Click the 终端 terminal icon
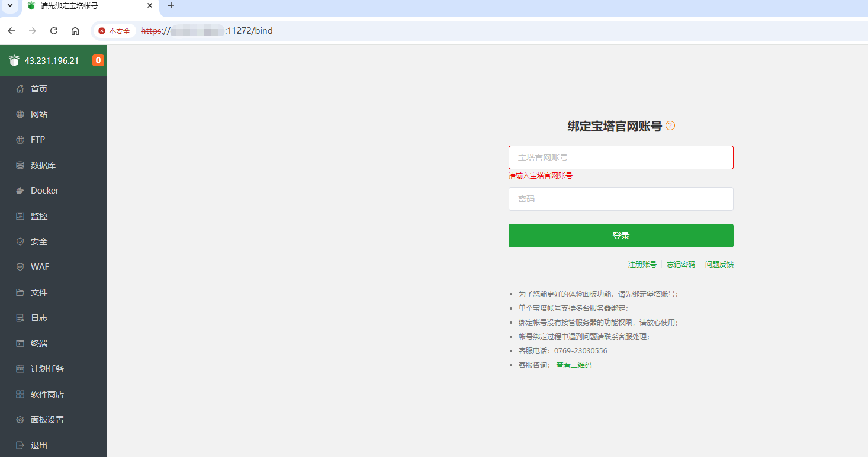 tap(20, 343)
